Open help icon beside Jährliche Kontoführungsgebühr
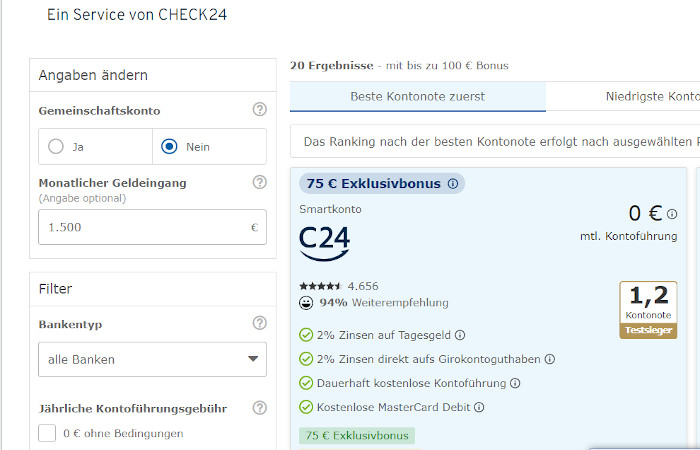700x450 pixels. [x=259, y=408]
